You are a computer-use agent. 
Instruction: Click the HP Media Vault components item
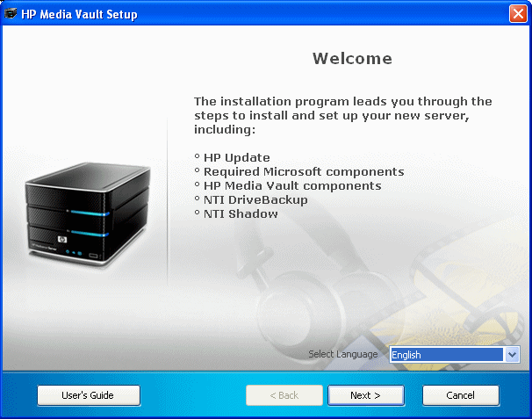click(291, 186)
